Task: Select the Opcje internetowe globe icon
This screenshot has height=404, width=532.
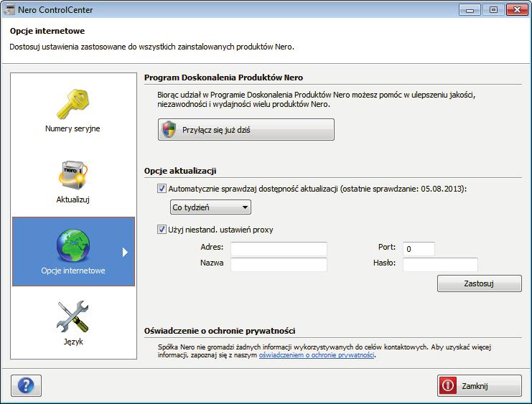Action: (73, 245)
